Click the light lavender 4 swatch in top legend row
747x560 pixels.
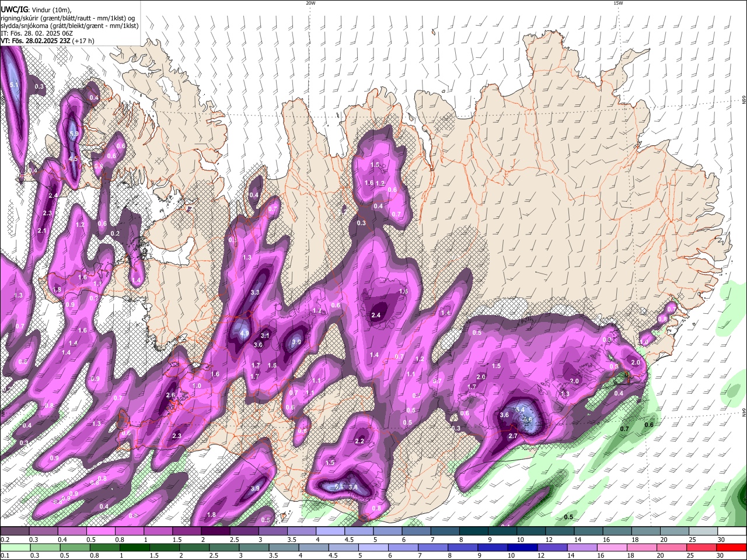[330, 531]
